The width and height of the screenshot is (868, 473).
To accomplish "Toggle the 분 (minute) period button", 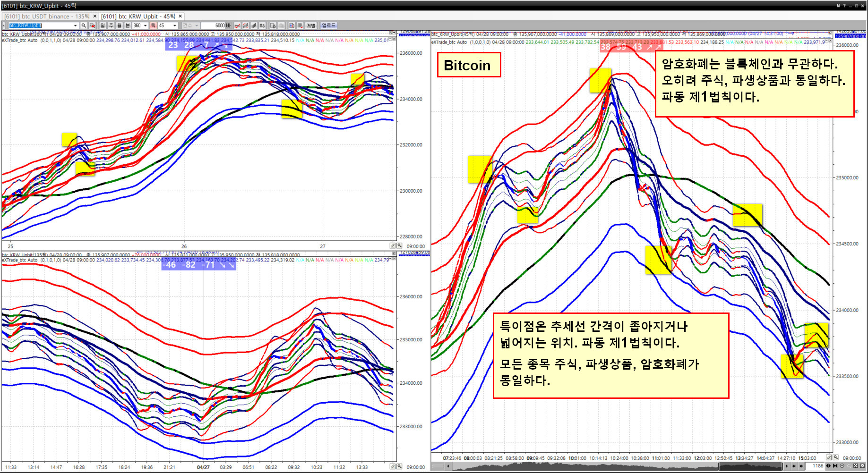I will (128, 25).
